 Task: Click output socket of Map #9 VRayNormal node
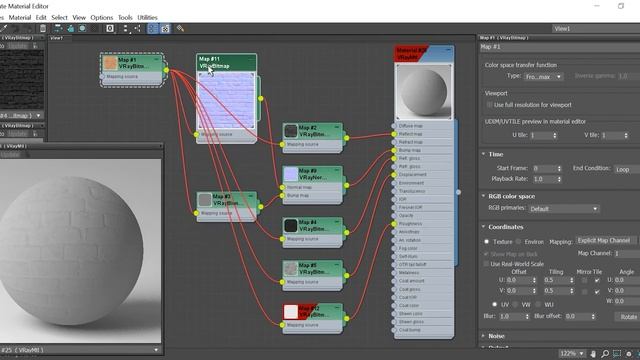pos(346,186)
